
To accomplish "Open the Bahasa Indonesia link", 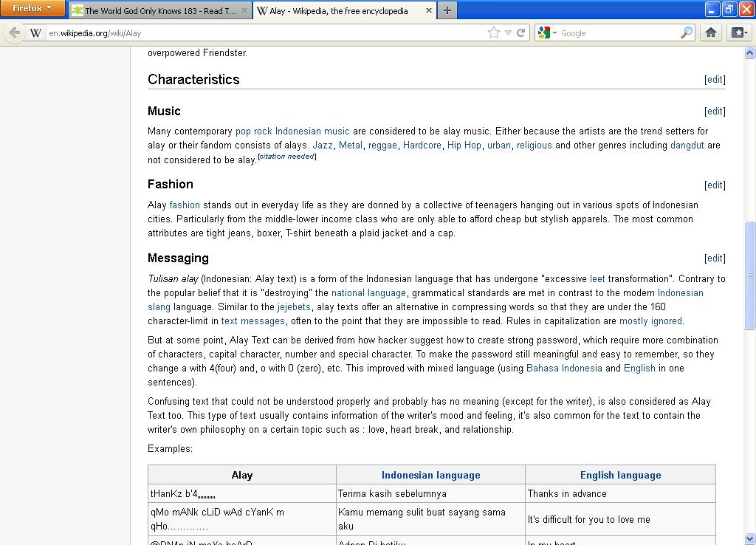I will click(x=564, y=368).
